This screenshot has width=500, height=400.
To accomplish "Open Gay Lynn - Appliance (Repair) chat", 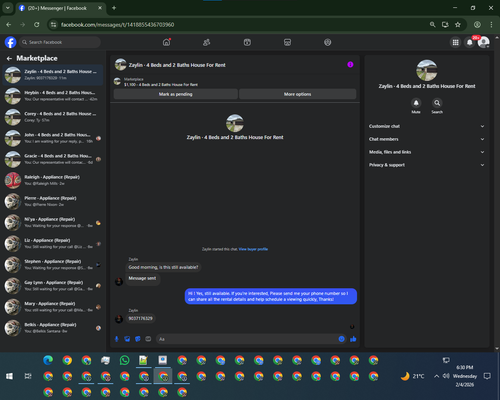I will (x=53, y=286).
